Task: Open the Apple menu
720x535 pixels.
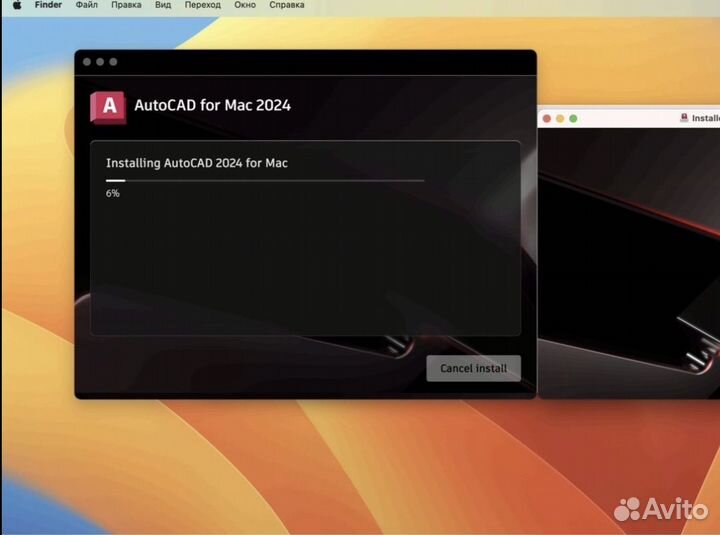Action: click(17, 5)
